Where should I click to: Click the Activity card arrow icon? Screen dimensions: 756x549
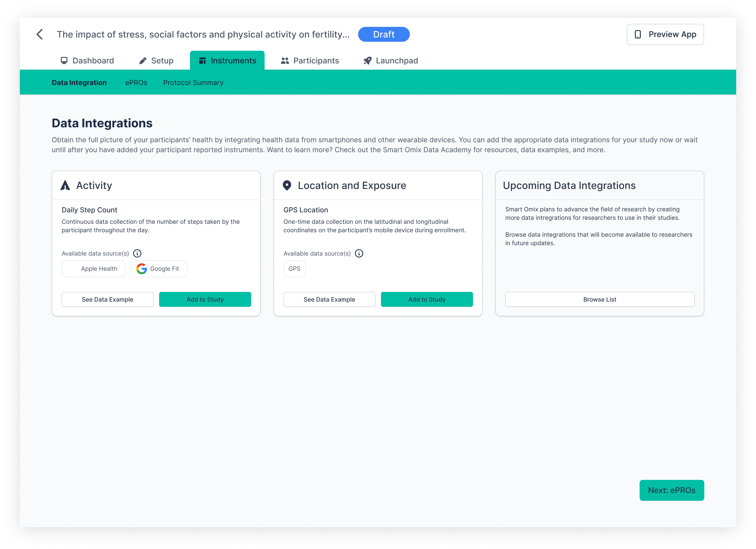click(x=65, y=185)
